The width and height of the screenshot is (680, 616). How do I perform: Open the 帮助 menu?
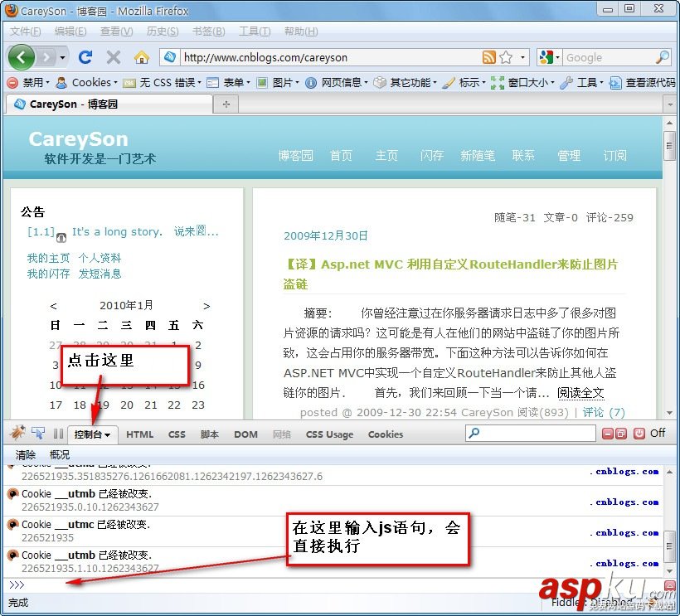click(x=301, y=32)
